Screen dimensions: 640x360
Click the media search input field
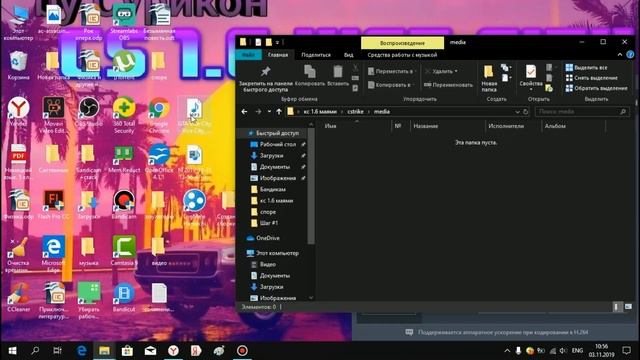pos(581,111)
